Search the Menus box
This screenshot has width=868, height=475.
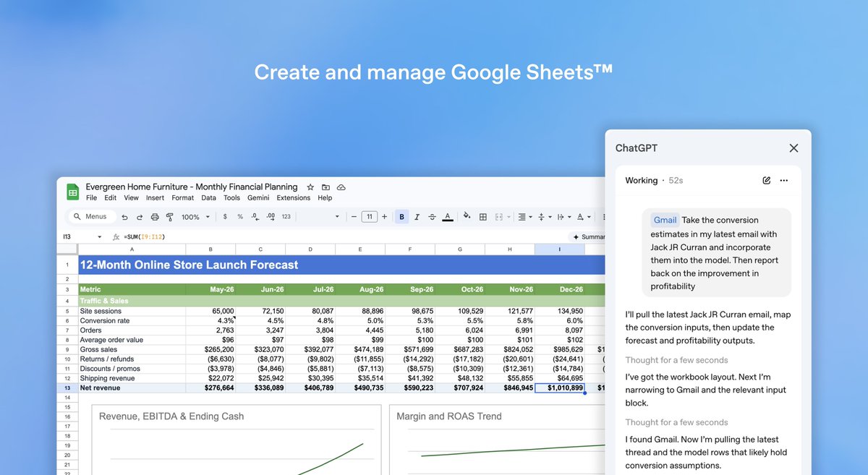91,216
